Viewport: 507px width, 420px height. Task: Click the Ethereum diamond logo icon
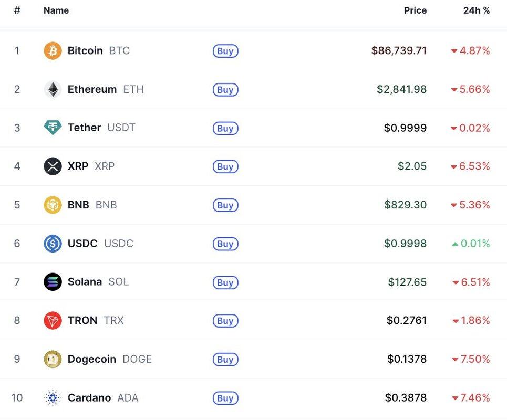click(x=53, y=89)
